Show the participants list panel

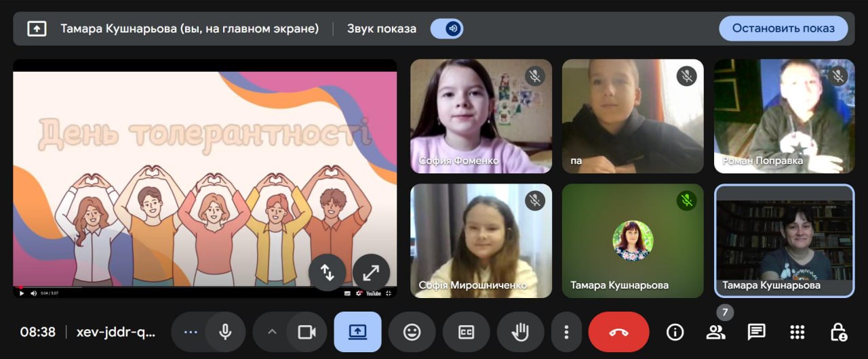tap(715, 332)
